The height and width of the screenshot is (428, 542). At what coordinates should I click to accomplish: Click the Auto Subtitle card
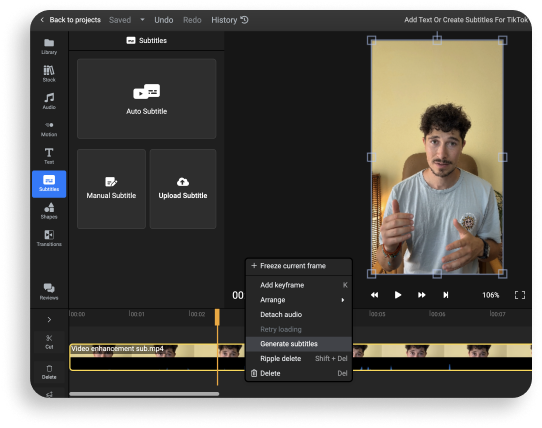click(x=147, y=99)
